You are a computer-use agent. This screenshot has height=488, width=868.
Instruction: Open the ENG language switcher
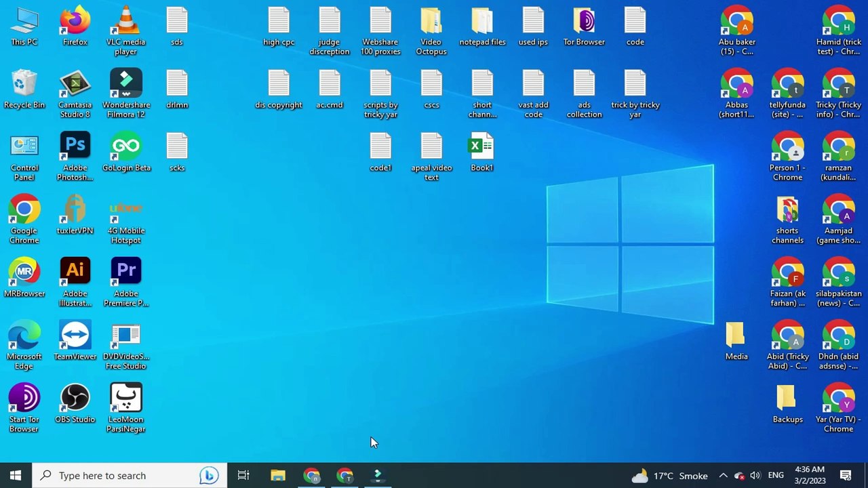pos(776,476)
